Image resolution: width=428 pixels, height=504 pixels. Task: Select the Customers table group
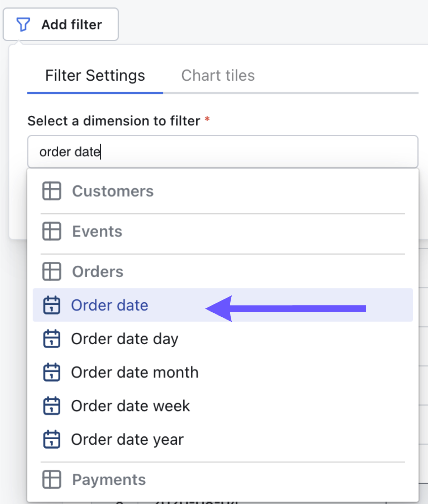pyautogui.click(x=113, y=191)
